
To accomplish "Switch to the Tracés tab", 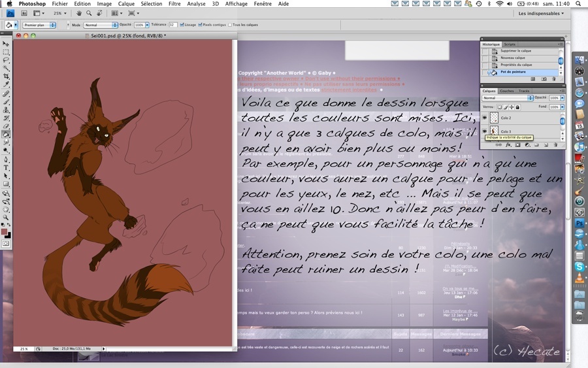I will 524,91.
